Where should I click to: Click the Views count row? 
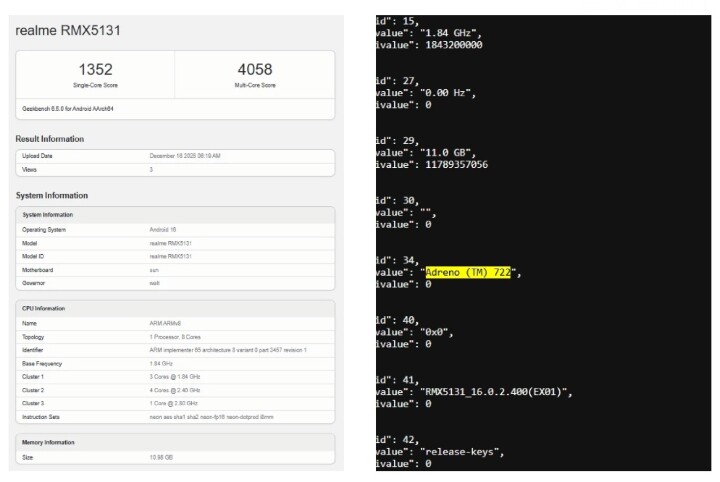click(x=175, y=170)
